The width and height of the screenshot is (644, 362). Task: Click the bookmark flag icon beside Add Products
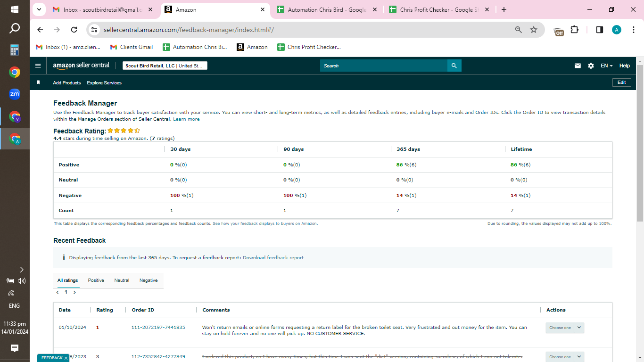click(38, 82)
